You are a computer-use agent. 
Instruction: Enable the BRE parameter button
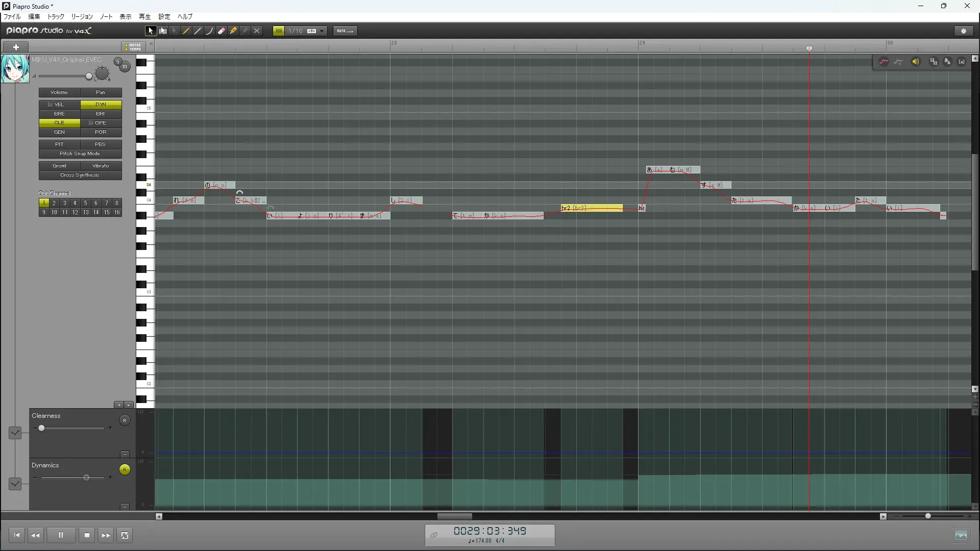[x=59, y=114]
